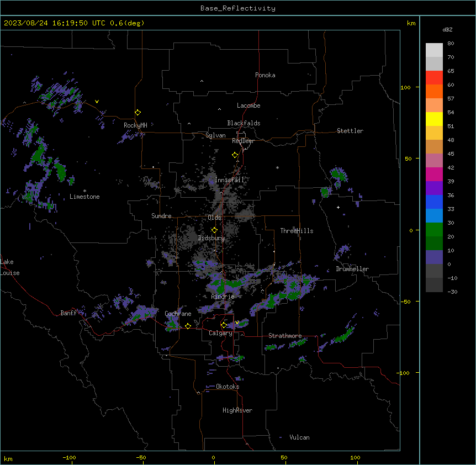This screenshot has width=476, height=465.
Task: Click the Cochrane label
Action: 178,314
